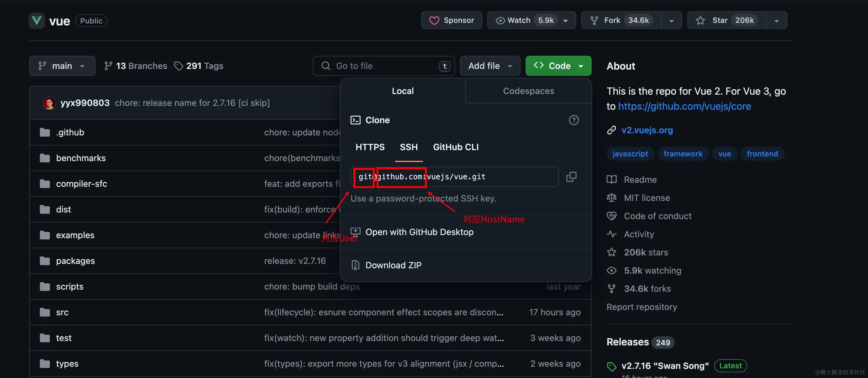
Task: Click the Vue logo avatar icon
Action: click(x=36, y=21)
